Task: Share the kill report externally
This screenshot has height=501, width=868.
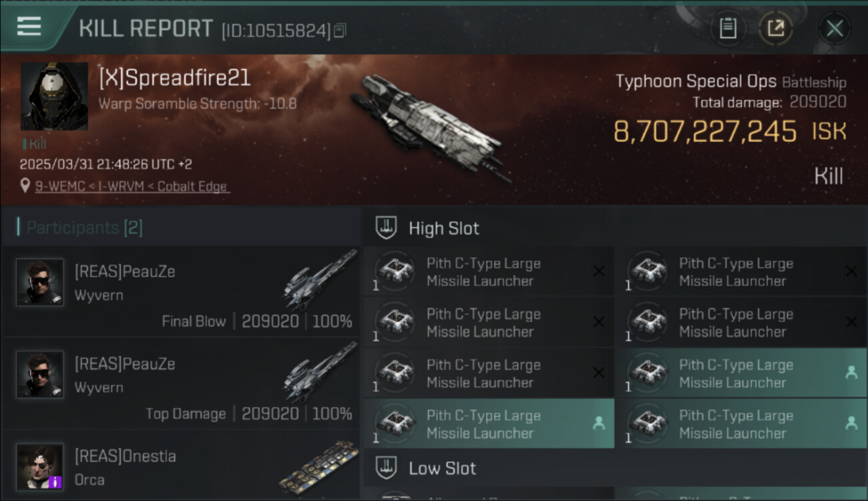Action: click(x=775, y=28)
